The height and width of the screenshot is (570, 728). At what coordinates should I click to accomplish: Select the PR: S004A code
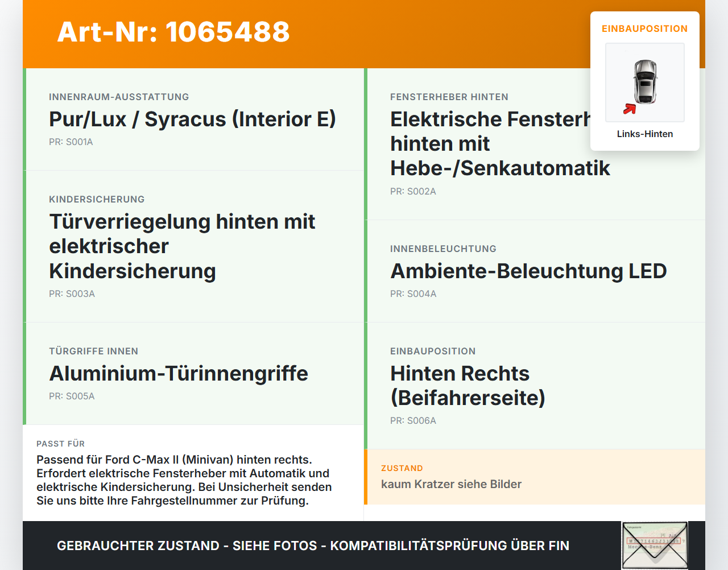tap(413, 294)
